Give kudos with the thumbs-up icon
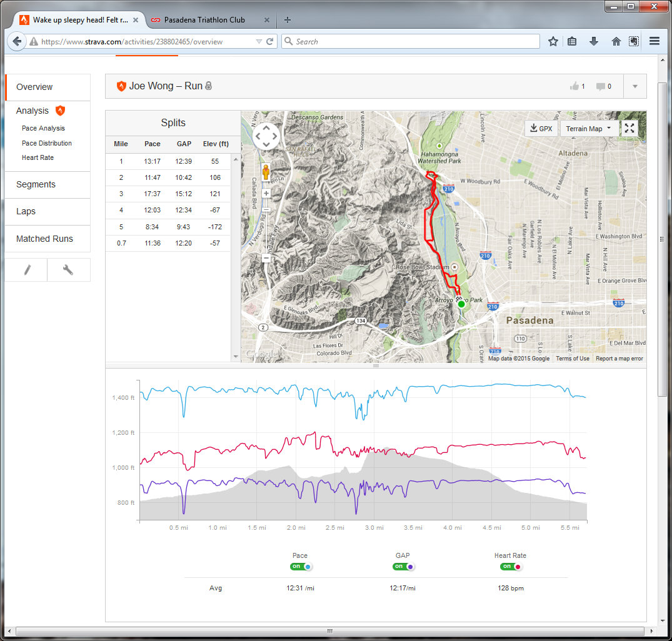This screenshot has height=641, width=672. pos(574,86)
